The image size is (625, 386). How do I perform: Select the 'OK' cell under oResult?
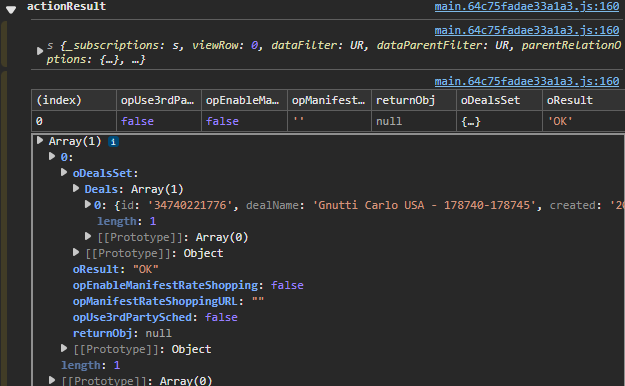(x=584, y=121)
